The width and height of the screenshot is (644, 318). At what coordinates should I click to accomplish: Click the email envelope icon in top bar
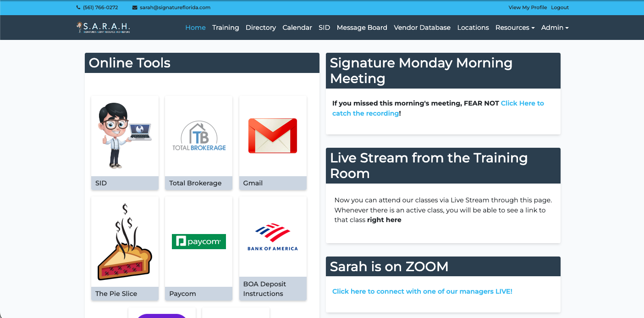click(135, 8)
